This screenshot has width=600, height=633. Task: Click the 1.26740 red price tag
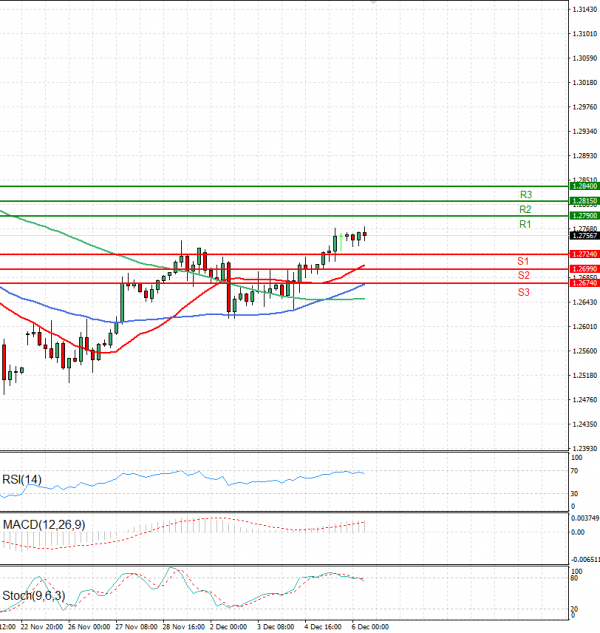[584, 284]
